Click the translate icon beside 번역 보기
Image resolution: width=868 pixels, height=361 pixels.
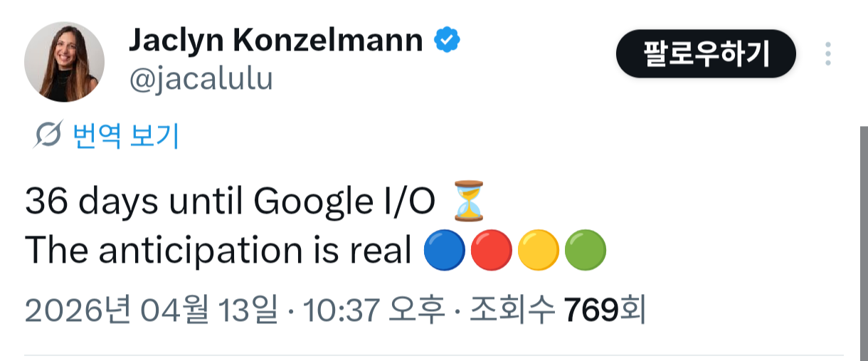(48, 135)
